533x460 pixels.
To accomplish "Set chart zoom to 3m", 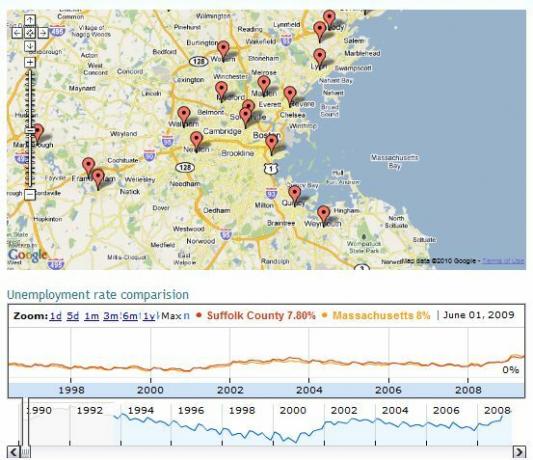I will click(x=111, y=316).
